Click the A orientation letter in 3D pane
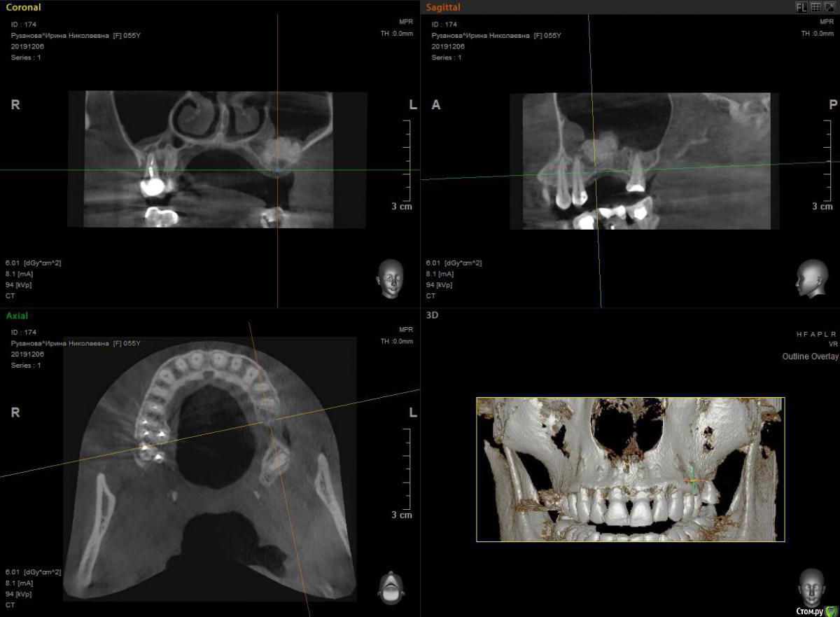840x617 pixels. pos(813,335)
